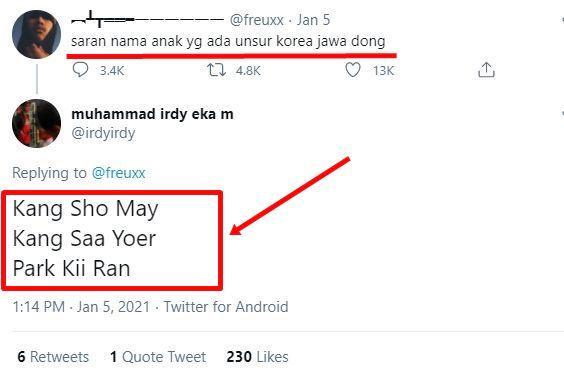Viewport: 564px width, 376px height.
Task: Click the 4.8K retweet count
Action: pyautogui.click(x=248, y=71)
